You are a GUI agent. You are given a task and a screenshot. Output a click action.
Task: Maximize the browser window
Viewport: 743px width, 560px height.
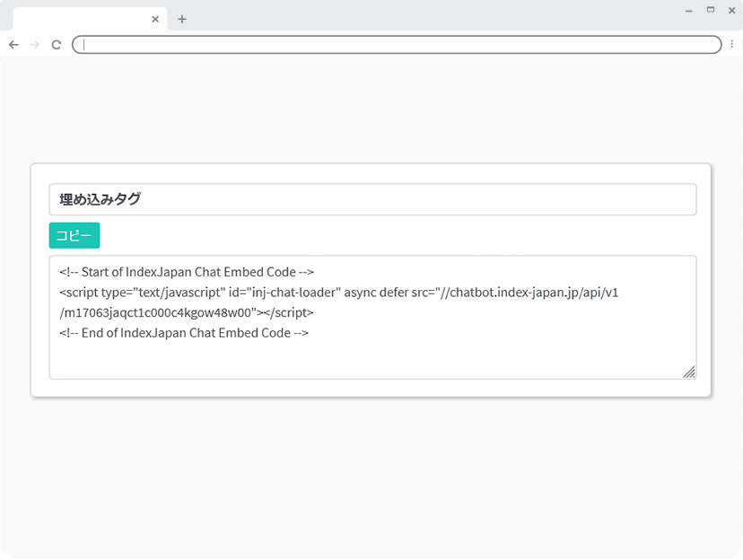(x=711, y=10)
